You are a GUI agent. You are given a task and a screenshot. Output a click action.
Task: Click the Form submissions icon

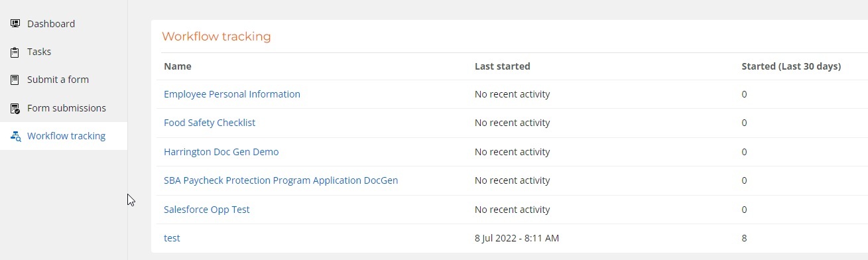pyautogui.click(x=15, y=108)
